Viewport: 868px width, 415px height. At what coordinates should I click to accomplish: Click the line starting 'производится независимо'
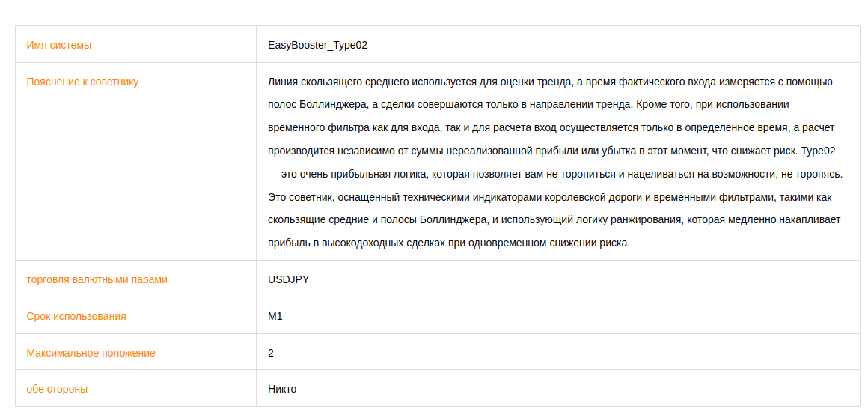(x=551, y=151)
